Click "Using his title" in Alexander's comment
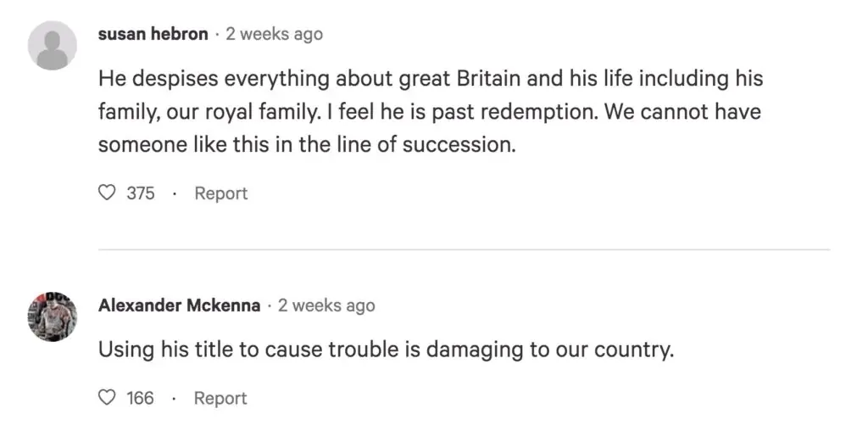868x431 pixels. tap(162, 350)
